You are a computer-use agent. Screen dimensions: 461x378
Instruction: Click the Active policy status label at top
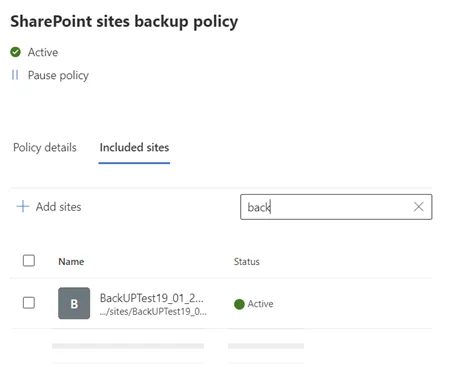click(43, 52)
